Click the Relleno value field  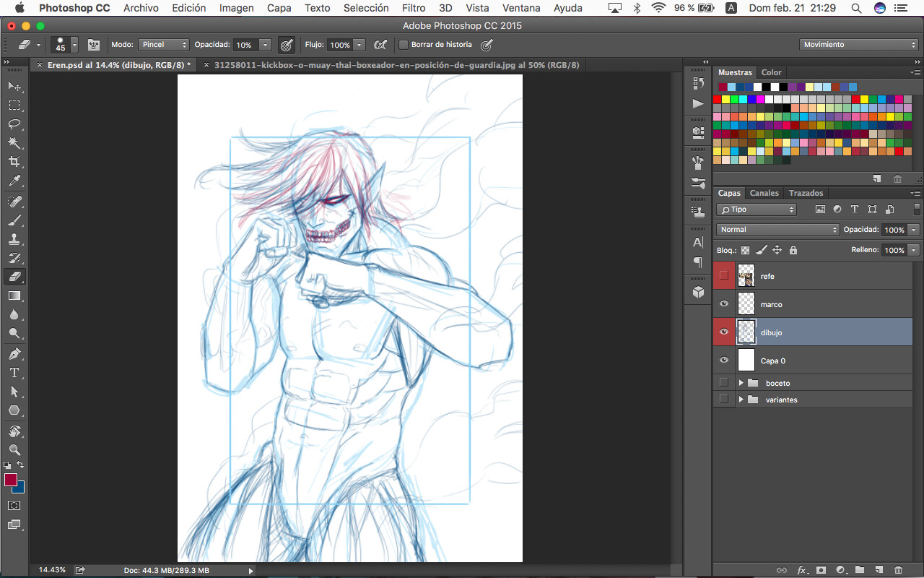pos(894,250)
